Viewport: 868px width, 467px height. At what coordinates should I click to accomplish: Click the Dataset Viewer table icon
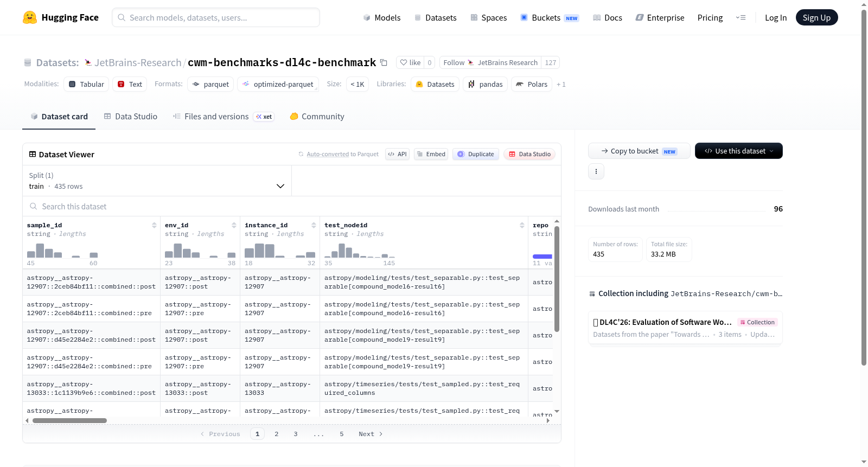(x=33, y=154)
